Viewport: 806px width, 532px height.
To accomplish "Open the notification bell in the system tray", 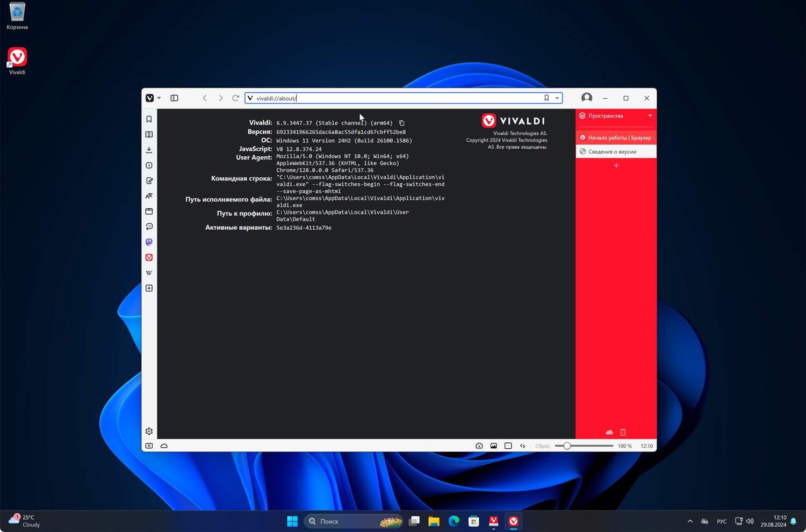I will (x=794, y=521).
